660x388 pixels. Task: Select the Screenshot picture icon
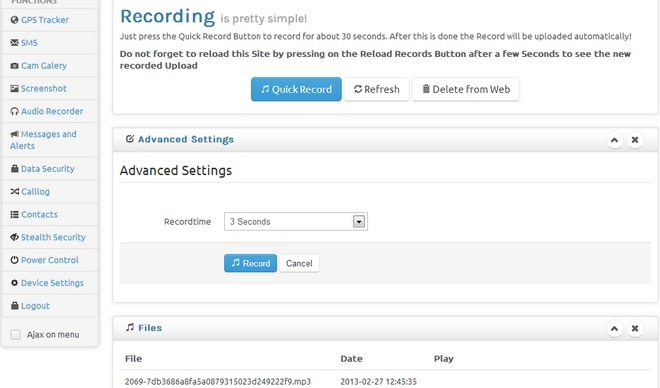tap(14, 88)
